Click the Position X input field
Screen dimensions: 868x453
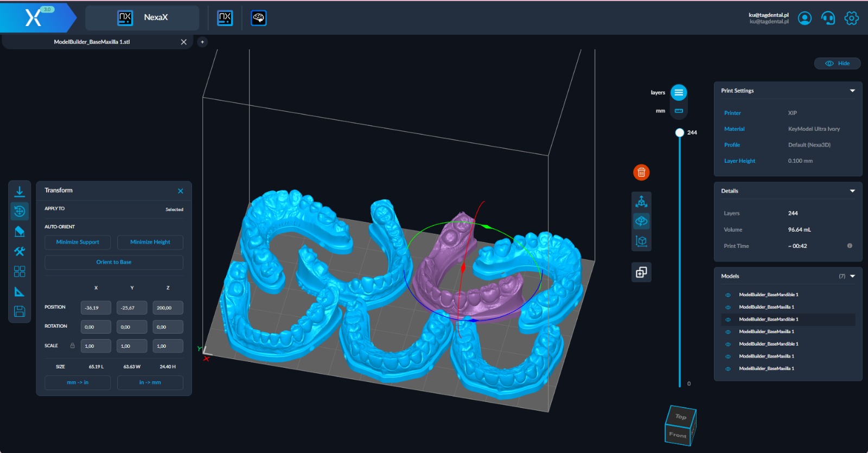coord(95,308)
